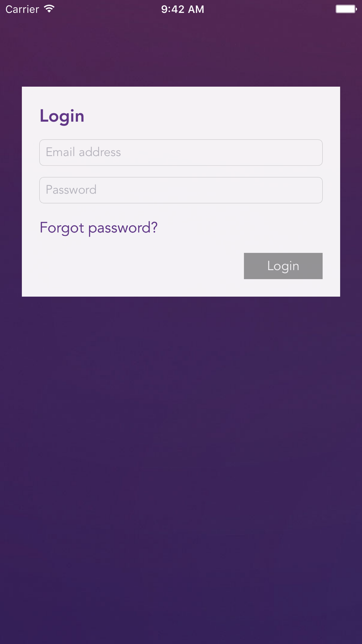Image resolution: width=362 pixels, height=644 pixels.
Task: Click the word Forgot in the link
Action: click(62, 228)
